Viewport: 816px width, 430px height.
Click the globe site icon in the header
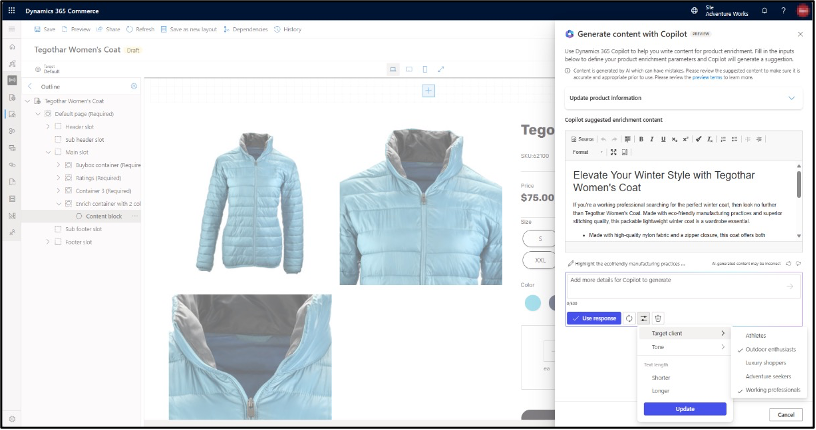pyautogui.click(x=694, y=10)
